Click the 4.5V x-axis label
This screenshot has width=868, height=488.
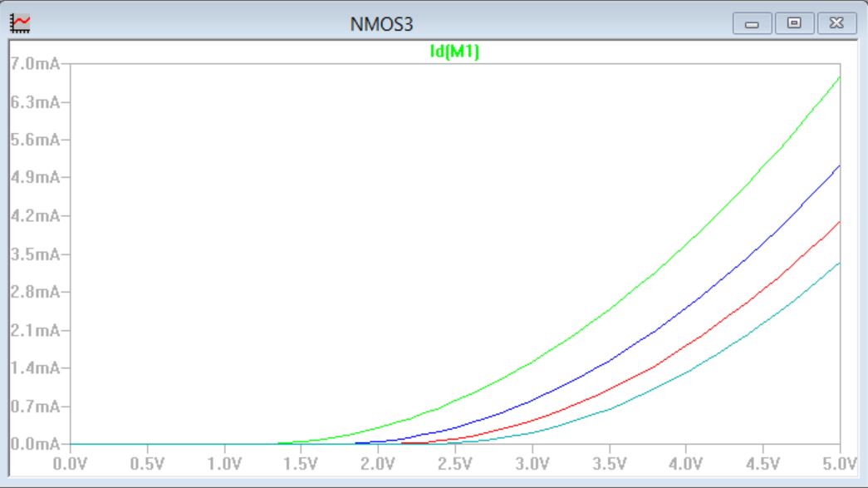763,464
